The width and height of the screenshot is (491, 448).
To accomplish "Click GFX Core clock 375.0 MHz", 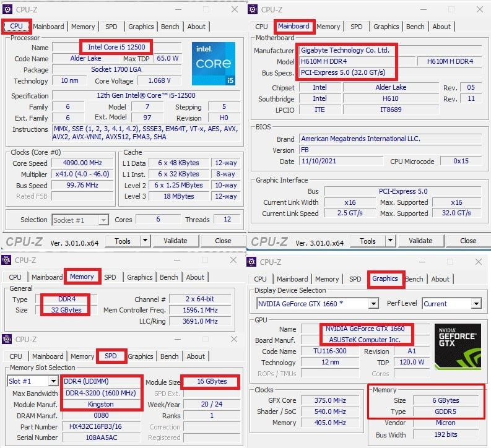I will coord(330,400).
